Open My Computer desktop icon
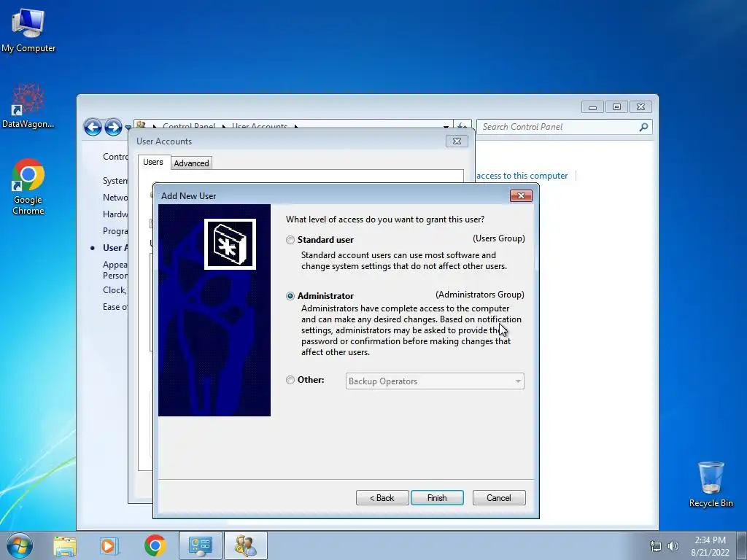 (x=28, y=31)
